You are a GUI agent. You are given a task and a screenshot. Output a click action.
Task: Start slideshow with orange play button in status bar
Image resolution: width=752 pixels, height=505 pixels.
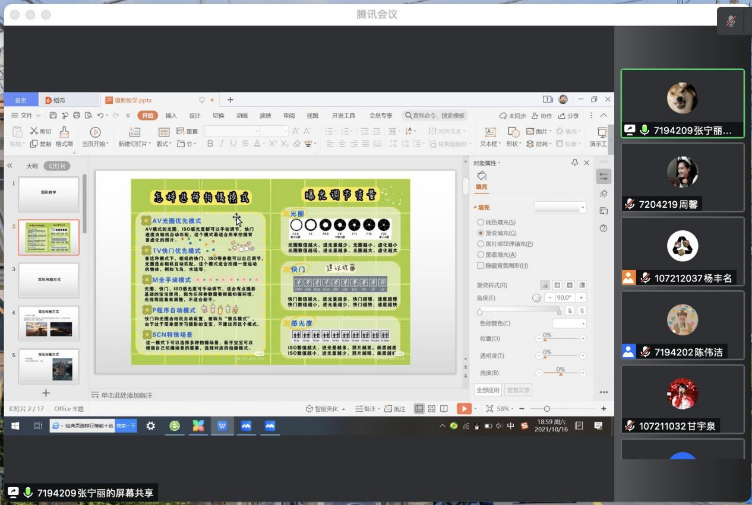pyautogui.click(x=464, y=408)
